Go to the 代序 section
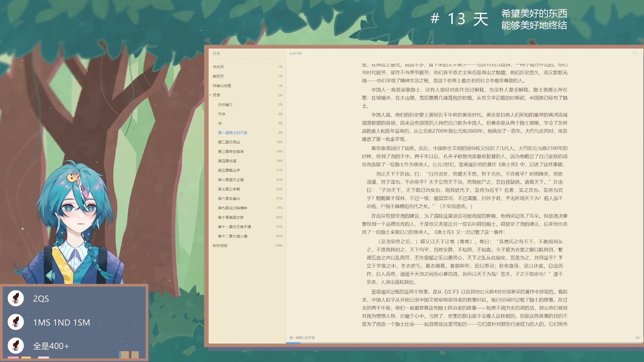644x362 pixels. click(247, 114)
